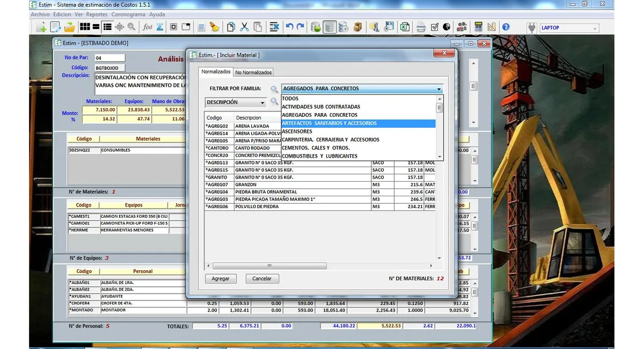
Task: Select the scissors Cut icon
Action: coord(244,26)
